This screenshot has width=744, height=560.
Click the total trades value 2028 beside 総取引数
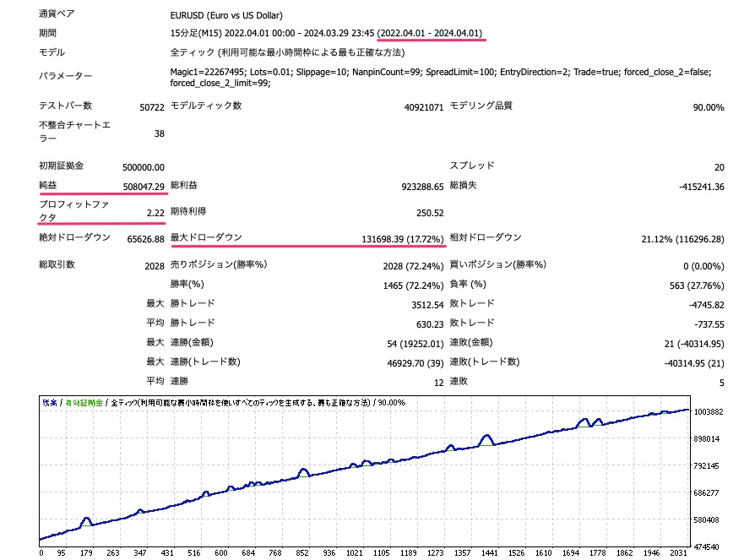pyautogui.click(x=155, y=266)
